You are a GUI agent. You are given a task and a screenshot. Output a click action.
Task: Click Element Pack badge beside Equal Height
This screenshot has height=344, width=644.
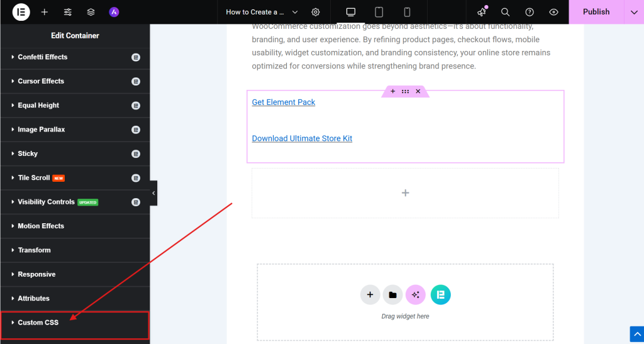136,106
